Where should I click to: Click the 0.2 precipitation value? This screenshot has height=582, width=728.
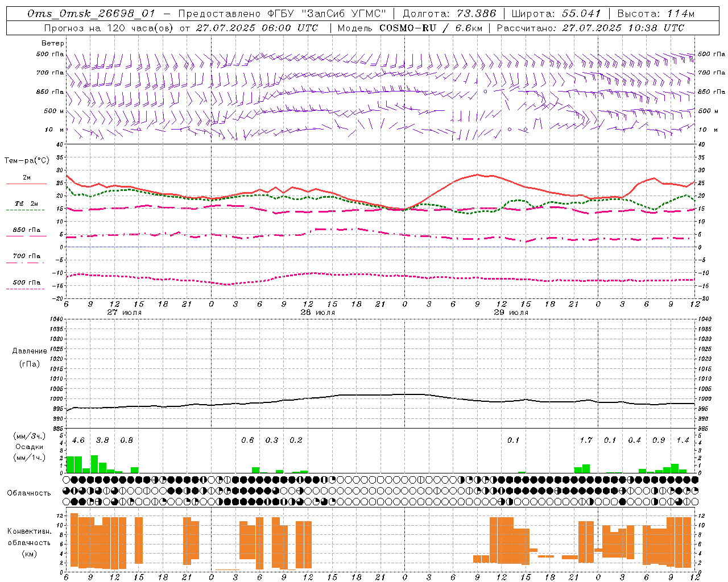296,440
